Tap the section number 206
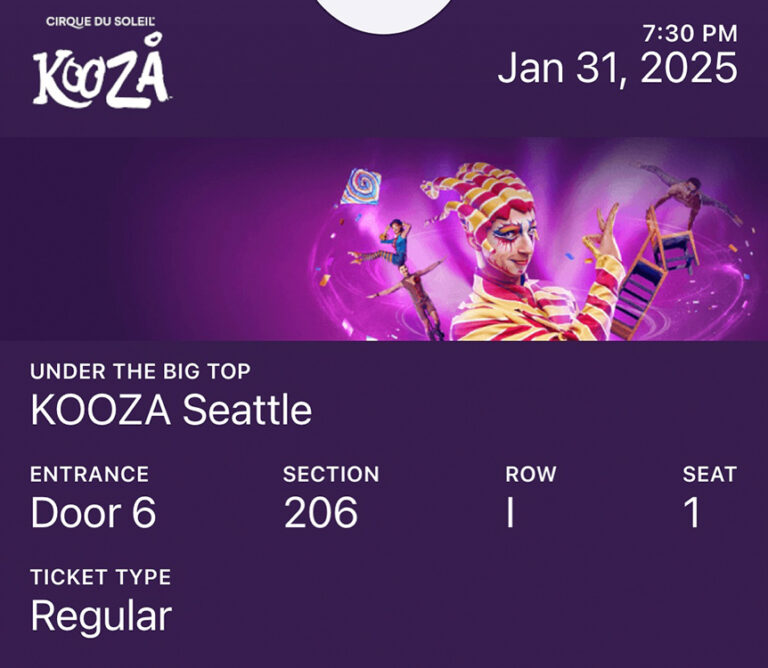Screen dimensions: 768x668 click(x=321, y=512)
